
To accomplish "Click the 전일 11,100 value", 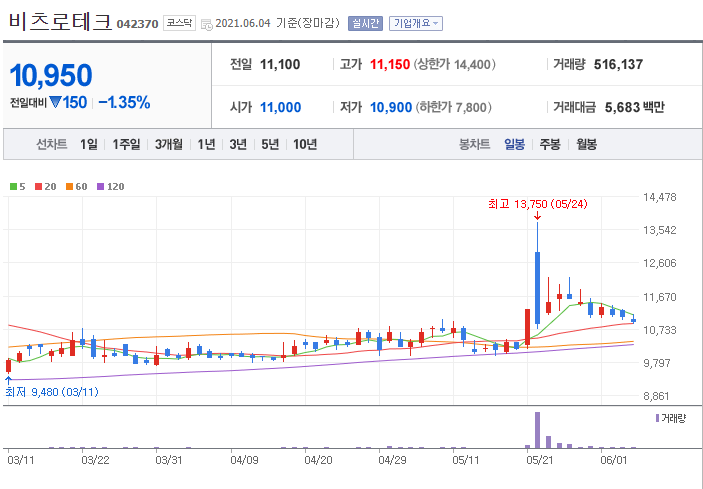I will point(280,65).
